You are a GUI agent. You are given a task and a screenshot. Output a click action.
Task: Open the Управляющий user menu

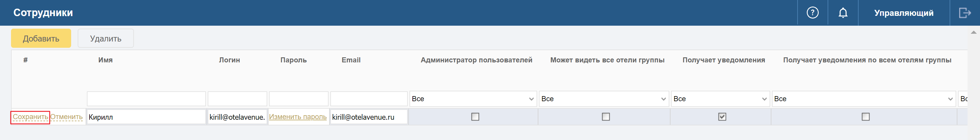pyautogui.click(x=904, y=13)
